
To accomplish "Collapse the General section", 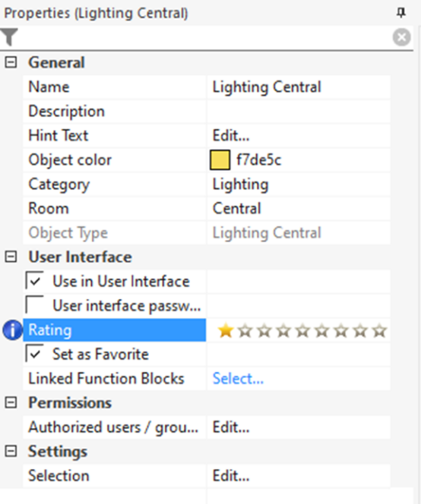I will 11,62.
